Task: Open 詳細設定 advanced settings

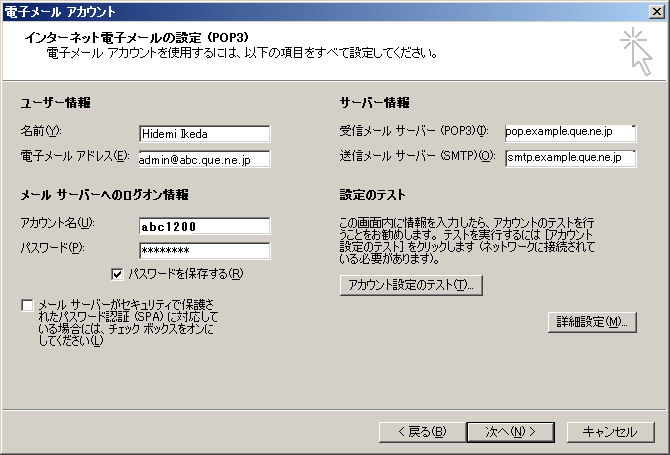Action: tap(592, 322)
